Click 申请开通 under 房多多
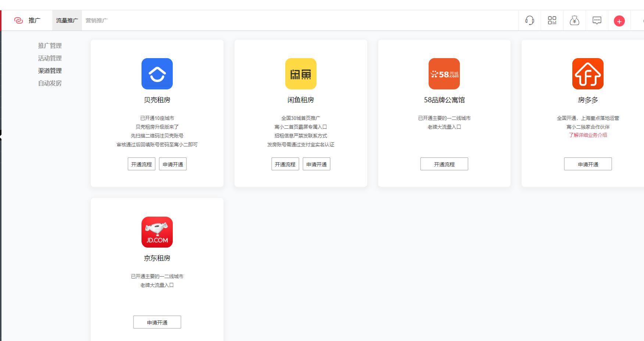Image resolution: width=644 pixels, height=341 pixels. (588, 164)
